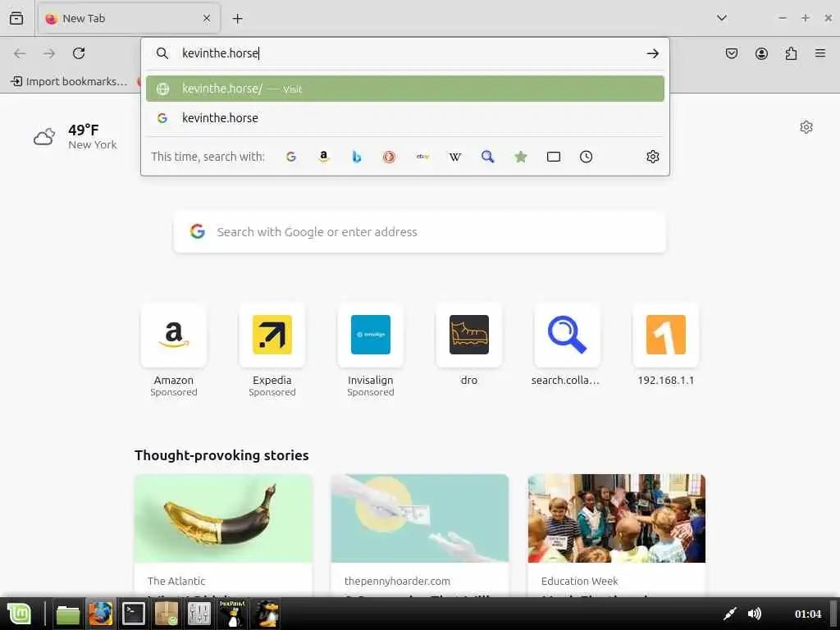Screen dimensions: 840x630
Task: Open the Linux Mint start menu
Action: point(20,614)
